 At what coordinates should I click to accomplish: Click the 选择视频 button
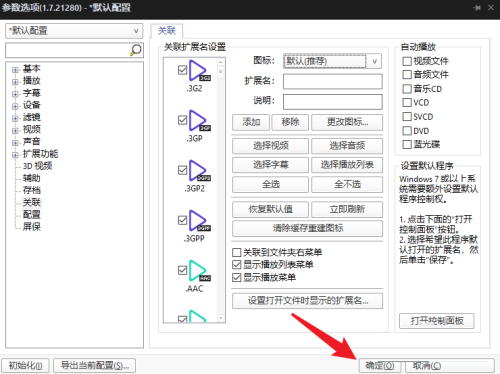pyautogui.click(x=270, y=146)
